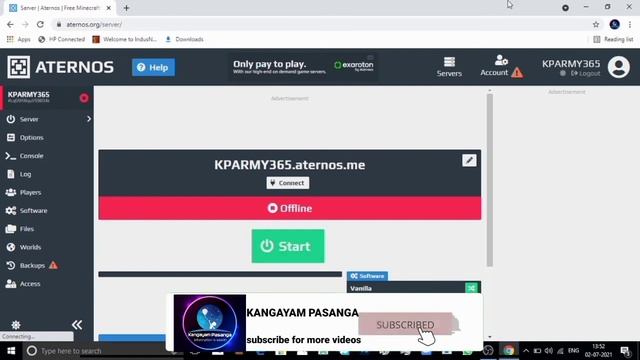Open Chrome three-dot menu
Image resolution: width=640 pixels, height=360 pixels.
630,24
